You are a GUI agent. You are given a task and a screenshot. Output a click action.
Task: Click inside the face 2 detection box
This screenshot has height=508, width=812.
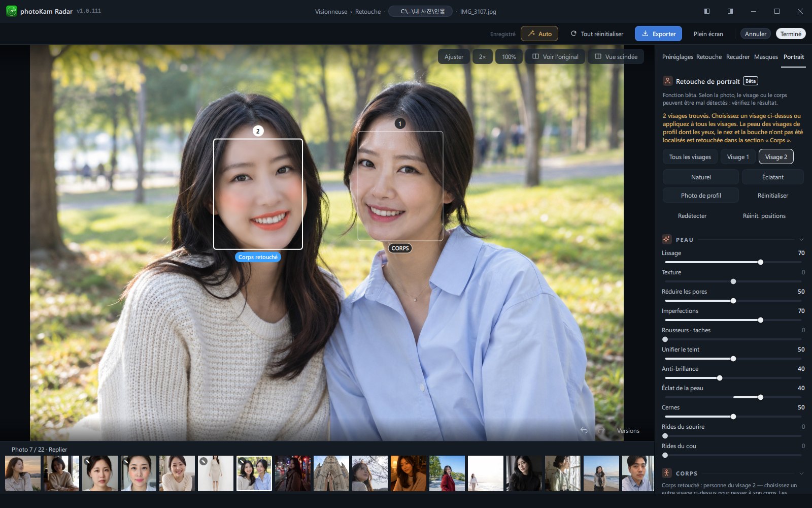(258, 194)
